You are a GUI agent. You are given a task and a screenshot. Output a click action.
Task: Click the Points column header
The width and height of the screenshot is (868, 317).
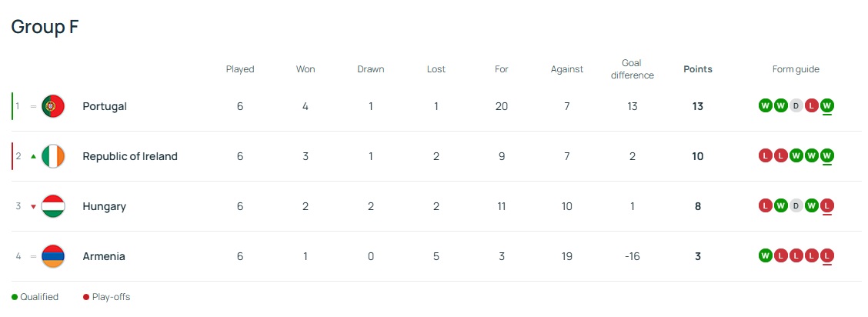pyautogui.click(x=698, y=69)
